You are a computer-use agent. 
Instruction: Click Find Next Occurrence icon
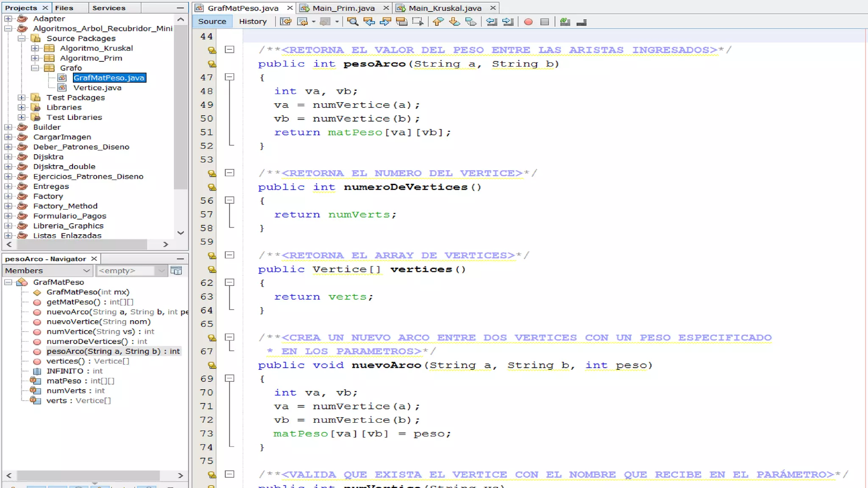tap(385, 22)
